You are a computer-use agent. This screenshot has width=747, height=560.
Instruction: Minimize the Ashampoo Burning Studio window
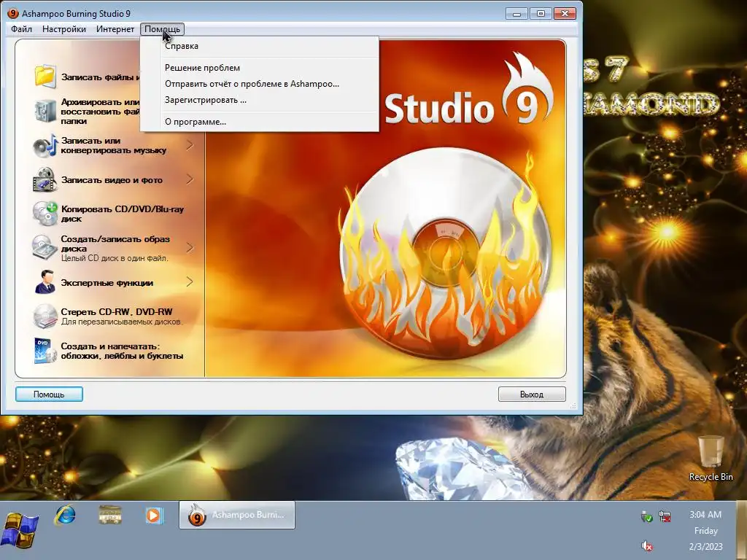(x=517, y=13)
